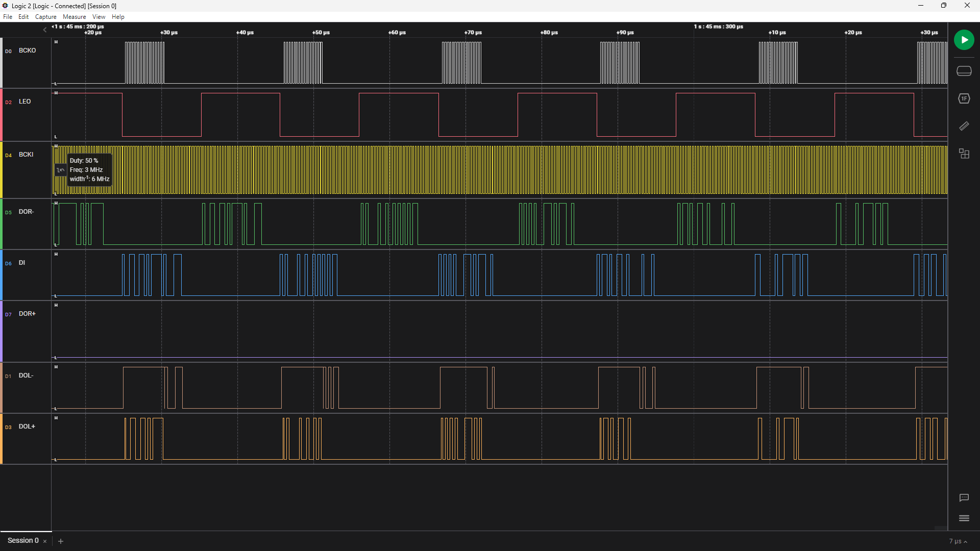Screen dimensions: 980x551
Task: Open the Device Settings panel icon
Action: (964, 71)
